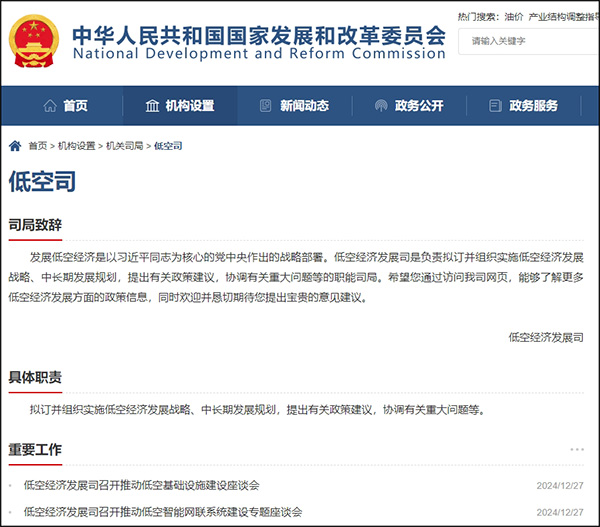The height and width of the screenshot is (527, 600).
Task: Open the 政务公开 navigation tab
Action: [x=409, y=106]
